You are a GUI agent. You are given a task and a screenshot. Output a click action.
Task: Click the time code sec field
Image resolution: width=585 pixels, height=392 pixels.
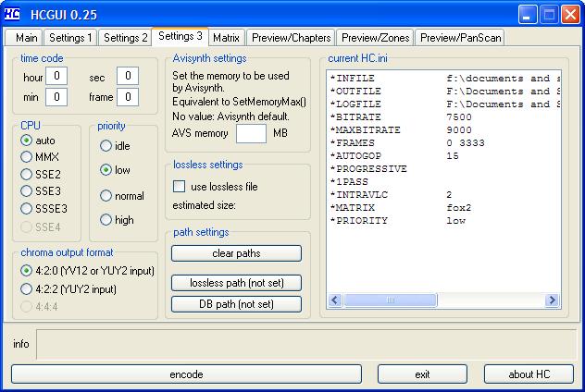(128, 76)
